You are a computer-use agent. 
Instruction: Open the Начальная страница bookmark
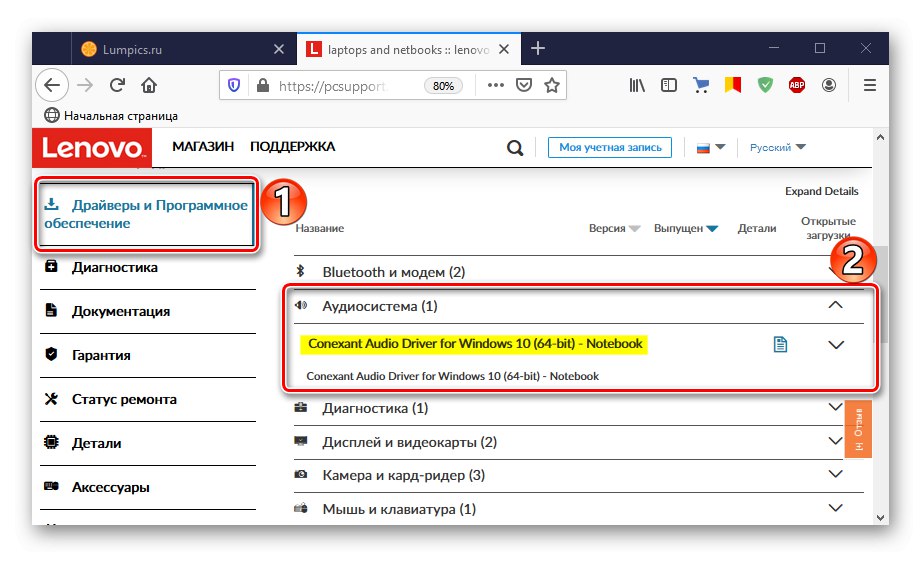(x=111, y=116)
